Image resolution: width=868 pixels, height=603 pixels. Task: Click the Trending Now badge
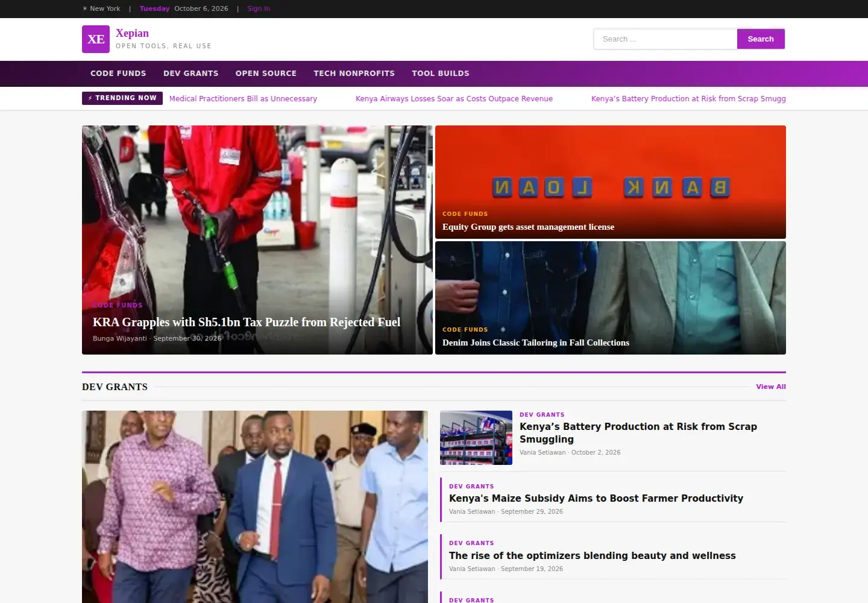pyautogui.click(x=122, y=98)
